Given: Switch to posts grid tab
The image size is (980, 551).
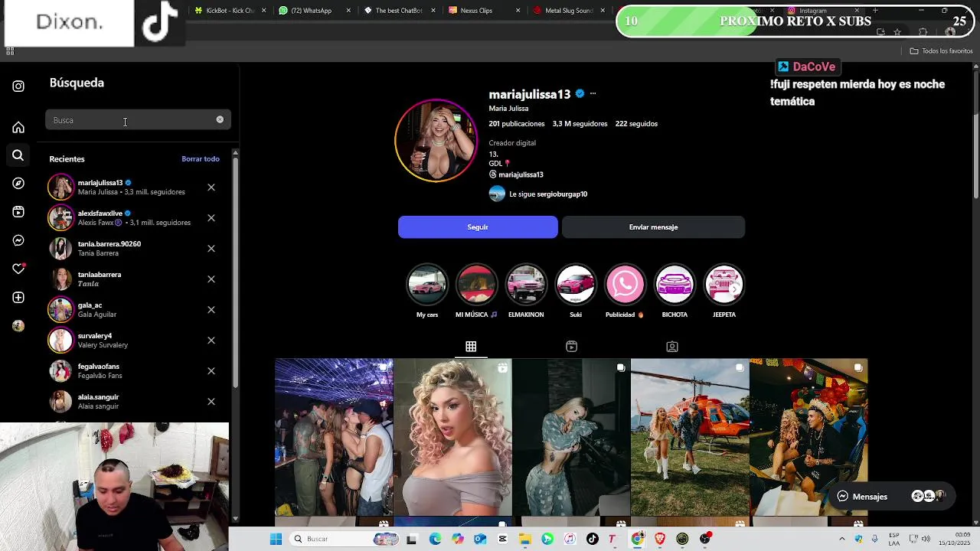Looking at the screenshot, I should 471,347.
